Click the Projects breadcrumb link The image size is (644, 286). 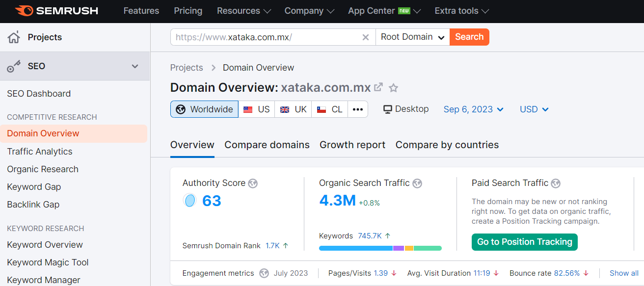point(187,68)
